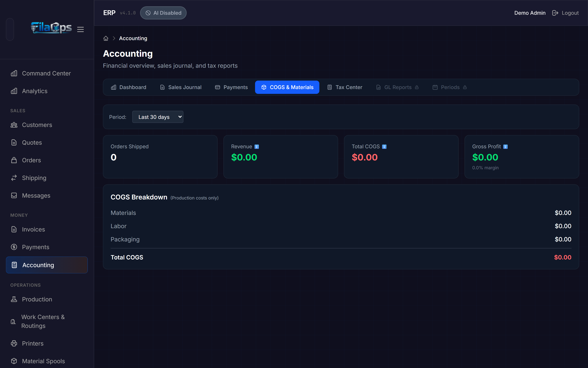Click the Orders shopping bag icon
This screenshot has width=588, height=368.
[x=14, y=160]
